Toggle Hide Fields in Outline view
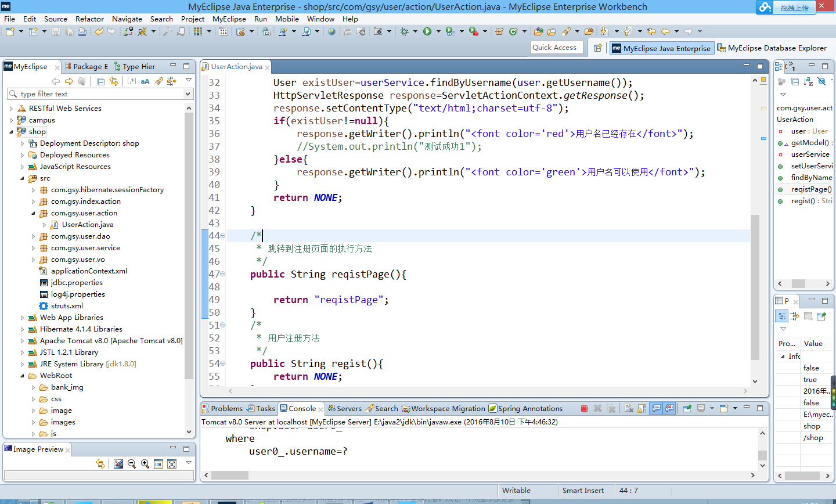 [x=821, y=81]
